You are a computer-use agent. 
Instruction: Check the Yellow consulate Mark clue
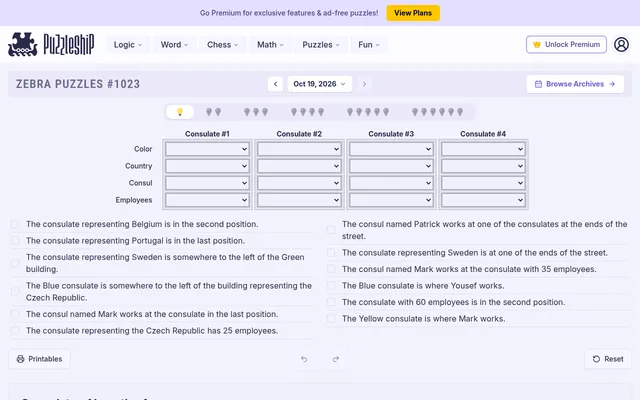pyautogui.click(x=331, y=319)
